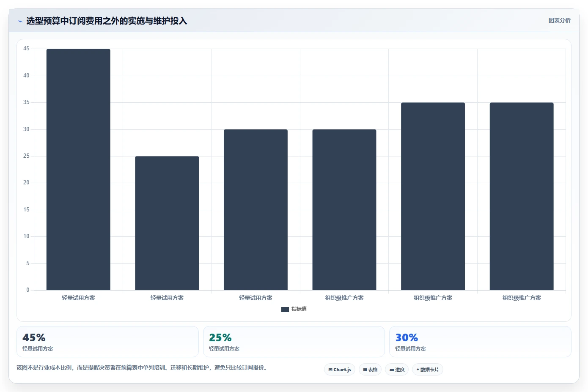The height and width of the screenshot is (392, 588).
Task: Click the y-axis label 10
Action: [26, 236]
